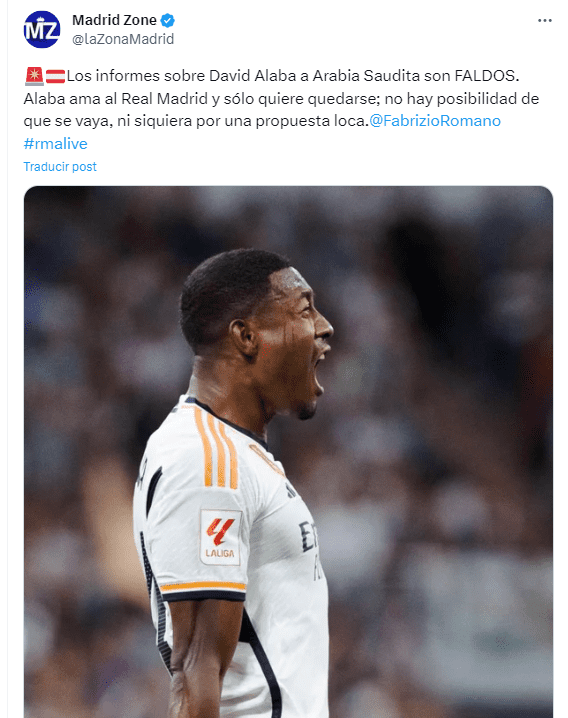Click Arabia Saudita in the post text
Screen dimensions: 568x718
(366, 76)
